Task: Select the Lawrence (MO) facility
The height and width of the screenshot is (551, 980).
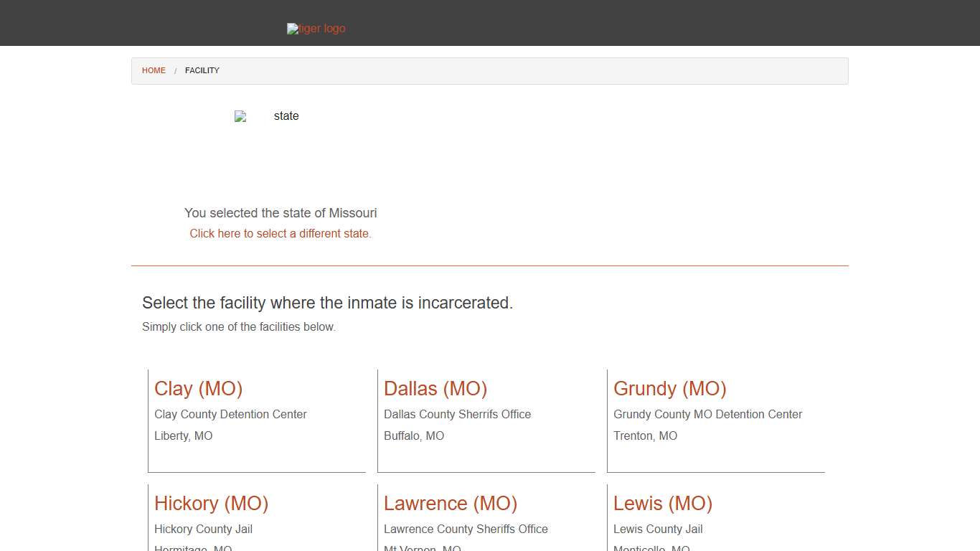Action: [x=450, y=503]
